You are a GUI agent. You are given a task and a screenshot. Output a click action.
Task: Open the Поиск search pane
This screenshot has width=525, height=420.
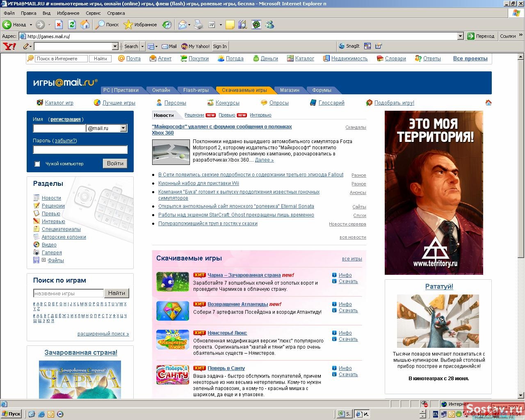click(x=107, y=25)
